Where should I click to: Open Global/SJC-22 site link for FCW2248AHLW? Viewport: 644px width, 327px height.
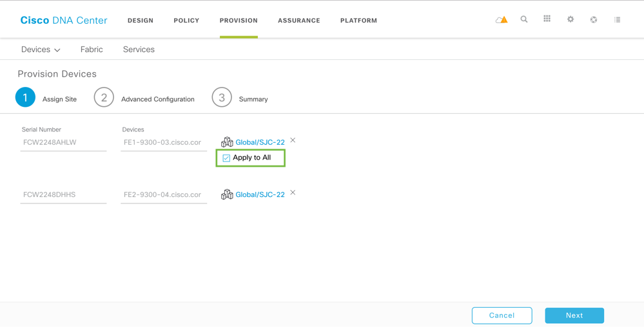point(260,142)
